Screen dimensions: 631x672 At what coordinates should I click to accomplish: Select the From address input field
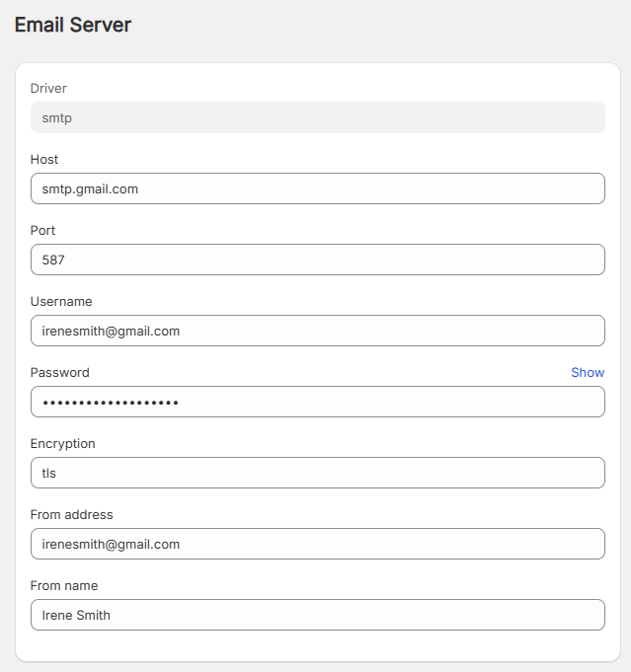pyautogui.click(x=317, y=544)
